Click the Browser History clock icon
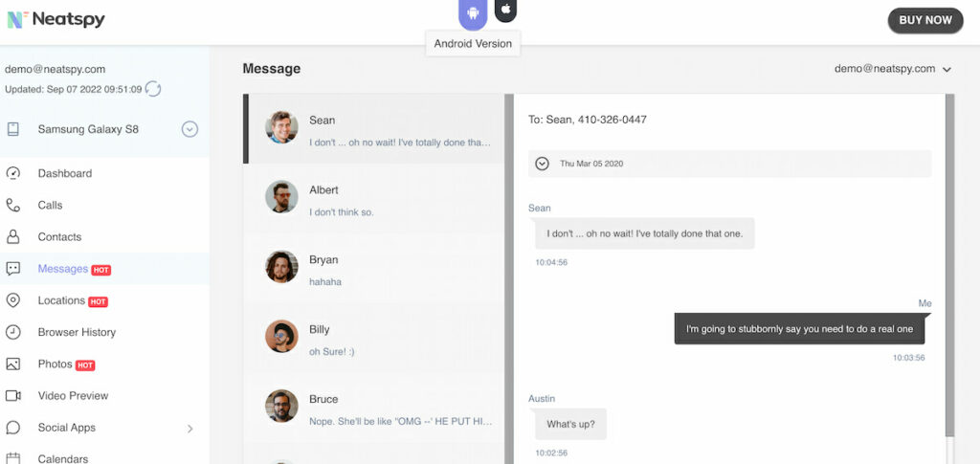This screenshot has width=980, height=464. tap(13, 332)
